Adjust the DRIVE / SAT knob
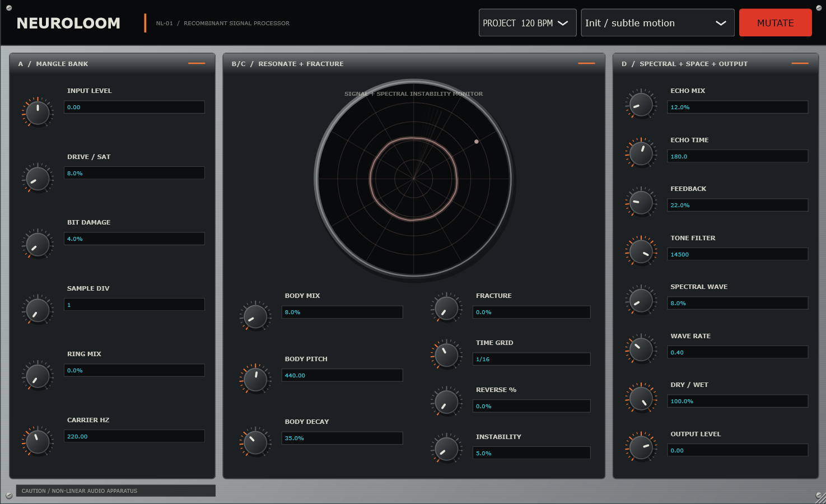The width and height of the screenshot is (826, 504). coord(38,179)
